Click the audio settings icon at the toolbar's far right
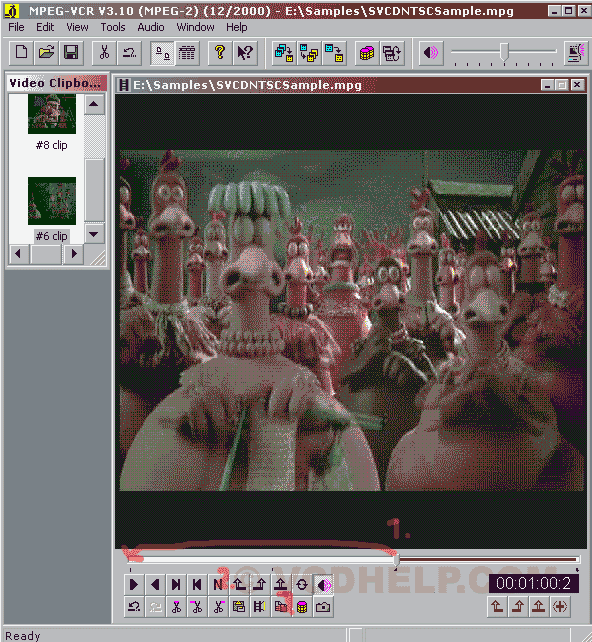 point(576,53)
